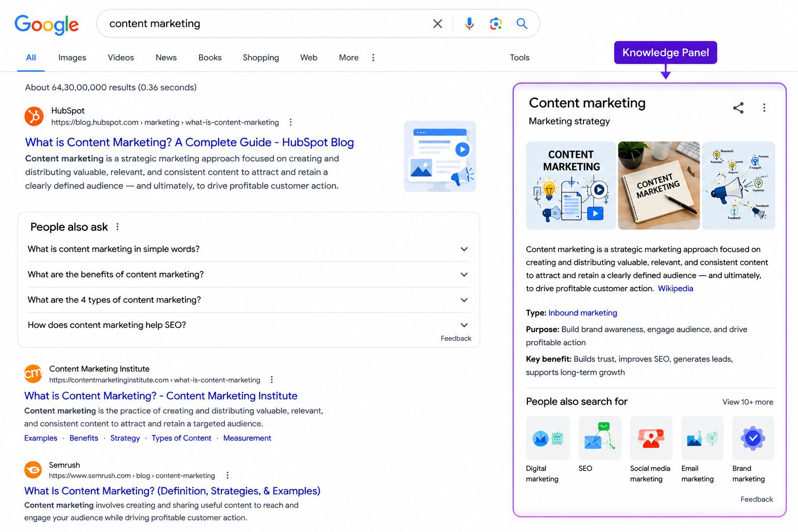Send Feedback on the knowledge panel
Screen dimensions: 798x532
756,499
